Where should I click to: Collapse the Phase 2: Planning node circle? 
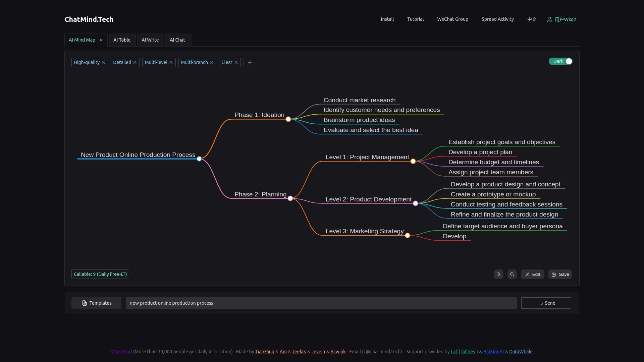(x=290, y=198)
